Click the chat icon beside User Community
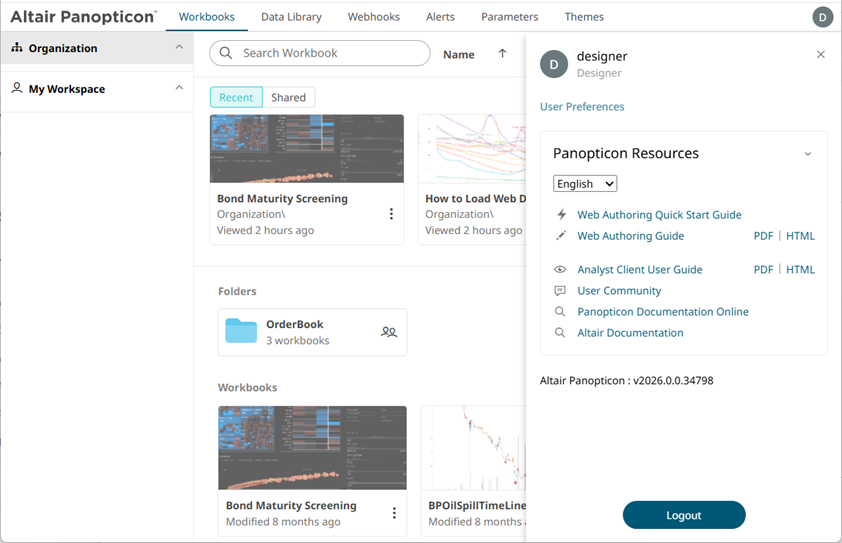Screen dimensions: 842x543 tap(560, 291)
